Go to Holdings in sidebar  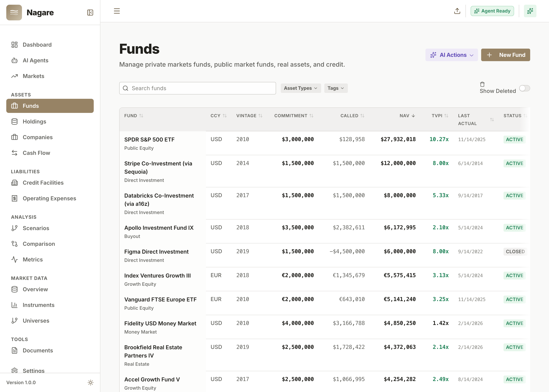pos(50,121)
